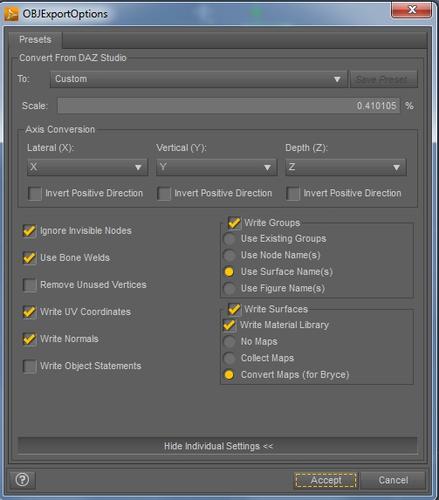Image resolution: width=439 pixels, height=500 pixels.
Task: Open the Lateral (X) axis dropdown
Action: (x=87, y=167)
